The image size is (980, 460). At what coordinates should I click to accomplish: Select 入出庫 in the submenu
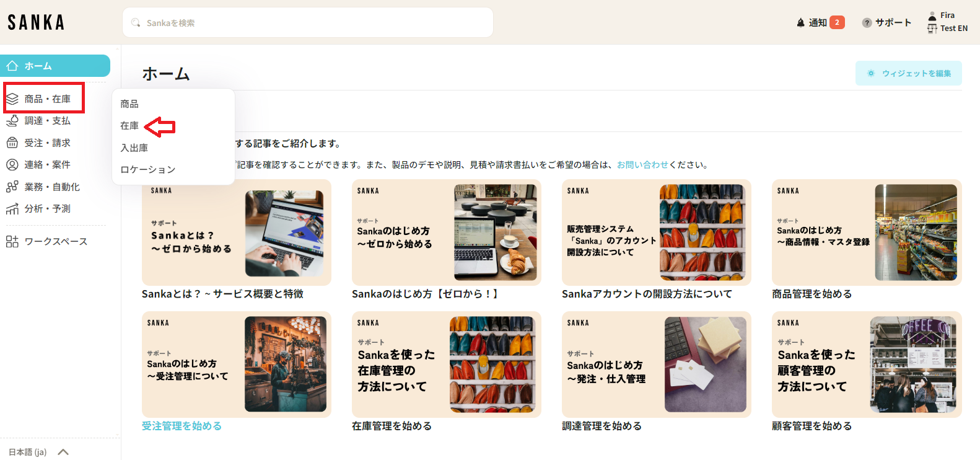click(134, 148)
